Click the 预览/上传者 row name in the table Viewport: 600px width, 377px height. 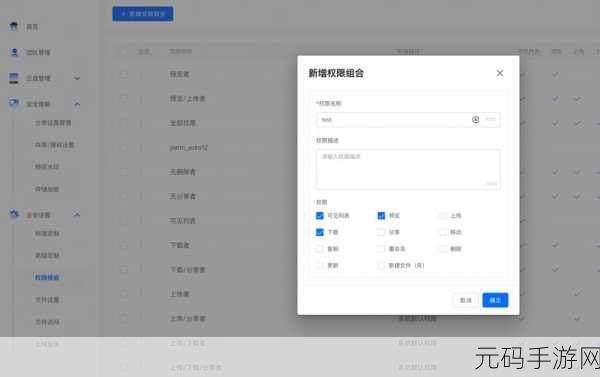[188, 99]
